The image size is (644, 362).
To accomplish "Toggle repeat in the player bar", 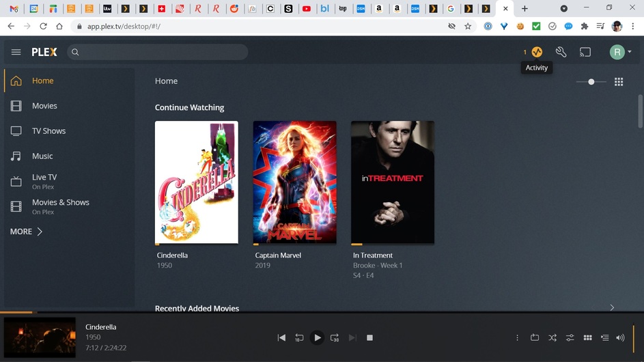I will click(x=535, y=338).
